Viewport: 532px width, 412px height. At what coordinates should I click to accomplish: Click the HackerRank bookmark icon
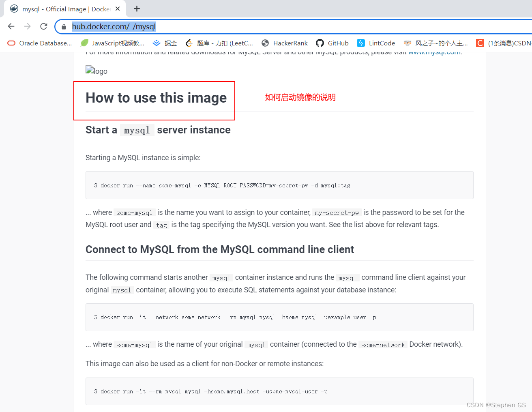point(265,43)
